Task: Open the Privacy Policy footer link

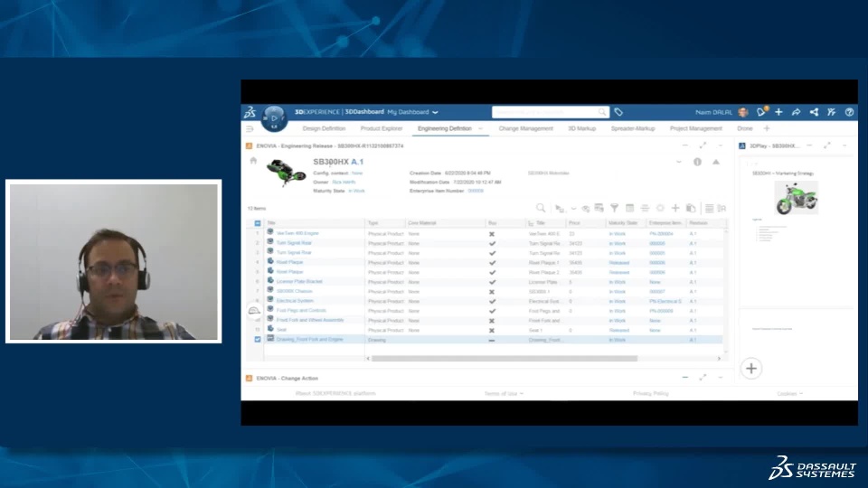Action: click(x=651, y=393)
